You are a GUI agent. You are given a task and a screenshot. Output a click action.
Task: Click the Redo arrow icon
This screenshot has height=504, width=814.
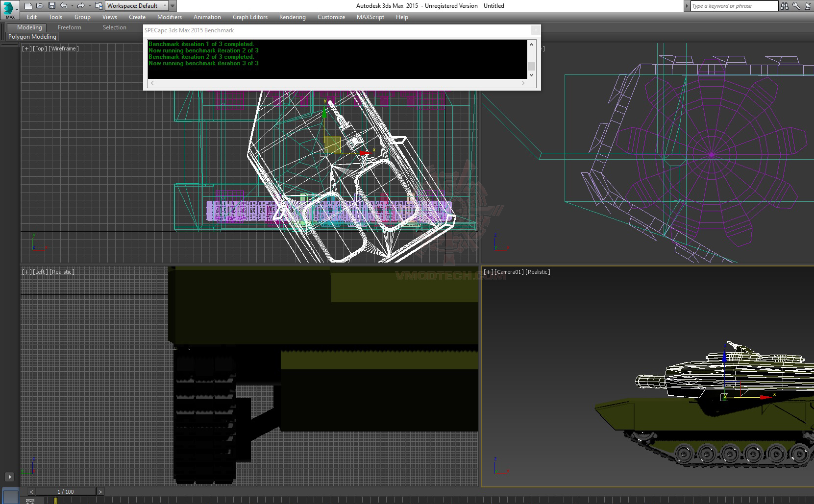point(81,6)
